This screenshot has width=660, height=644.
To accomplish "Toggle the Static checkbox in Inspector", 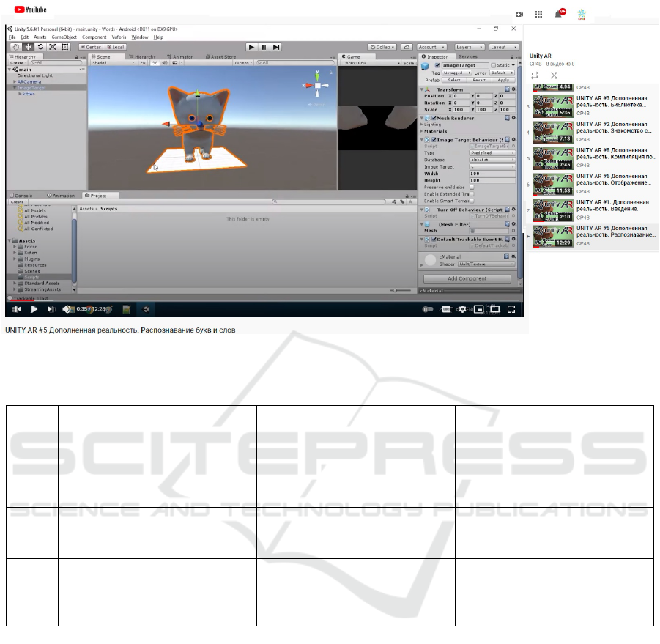I will [494, 65].
